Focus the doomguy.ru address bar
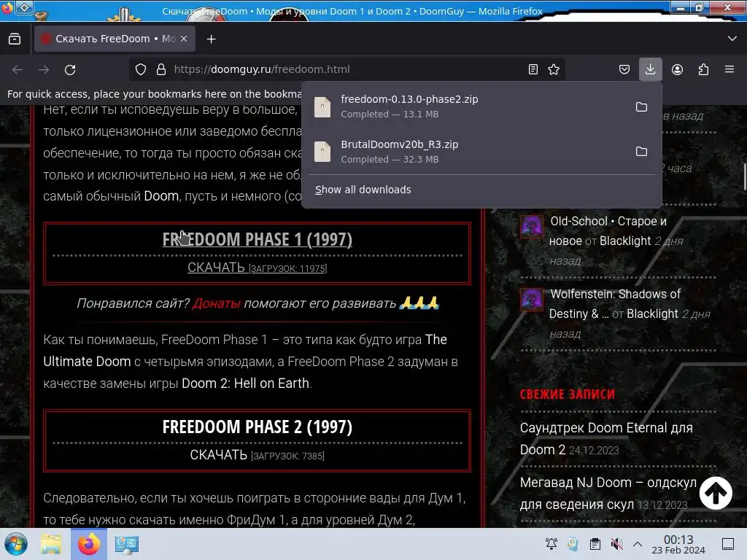The height and width of the screenshot is (560, 747). pos(346,69)
